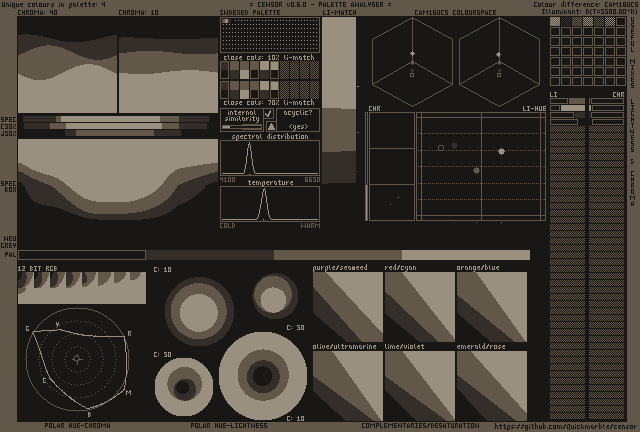Click the M label on polar hue-chroma

pyautogui.click(x=129, y=392)
